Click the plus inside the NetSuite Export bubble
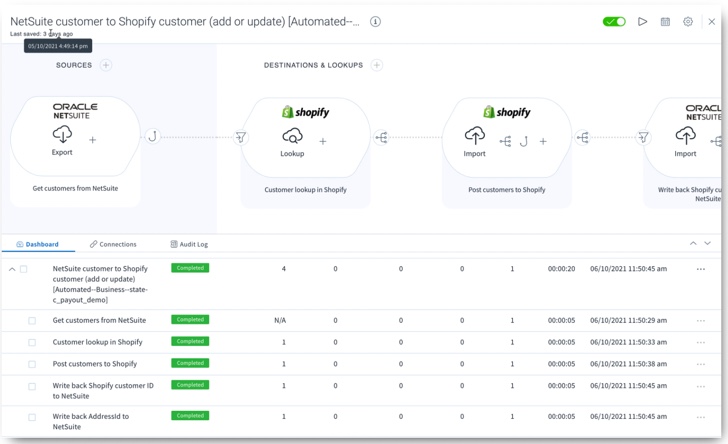The width and height of the screenshot is (728, 444). pos(92,140)
